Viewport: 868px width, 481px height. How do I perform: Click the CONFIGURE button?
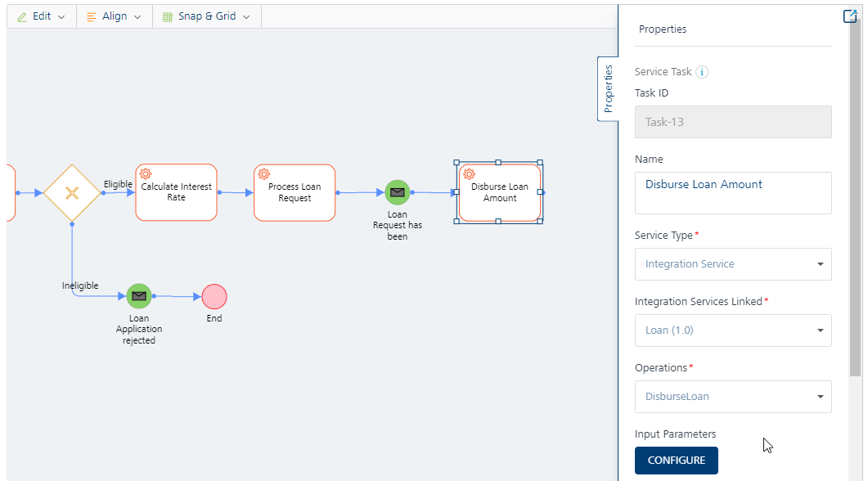coord(677,461)
